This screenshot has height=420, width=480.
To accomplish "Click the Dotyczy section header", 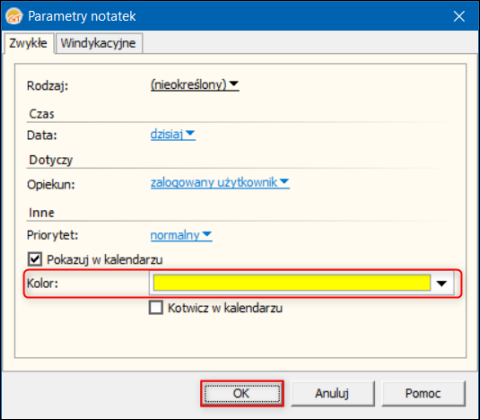I will pyautogui.click(x=51, y=160).
